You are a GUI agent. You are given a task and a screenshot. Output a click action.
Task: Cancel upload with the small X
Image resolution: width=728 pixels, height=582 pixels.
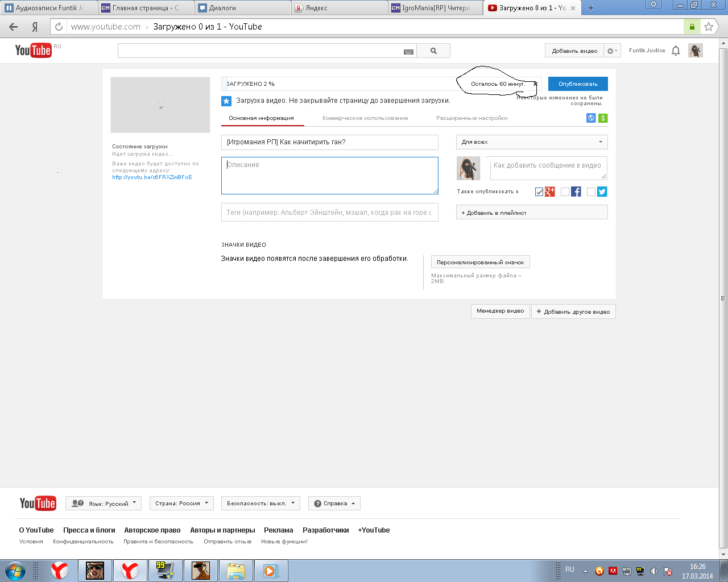click(x=535, y=84)
